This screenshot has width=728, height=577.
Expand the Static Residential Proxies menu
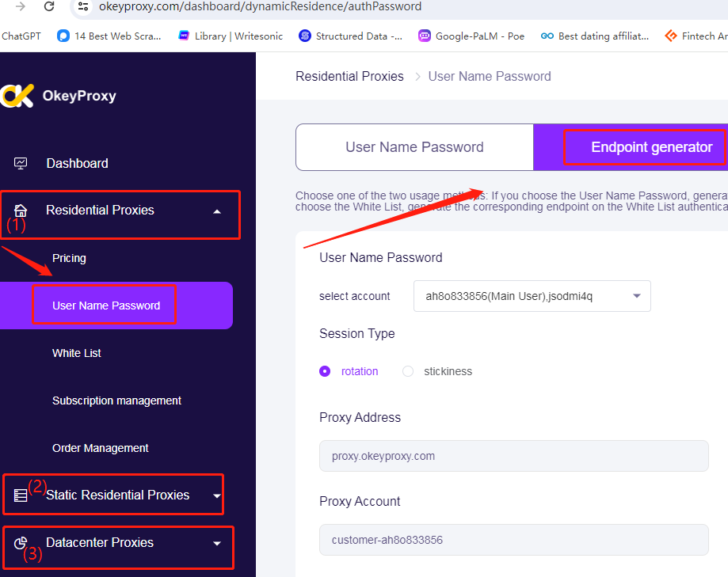click(216, 494)
